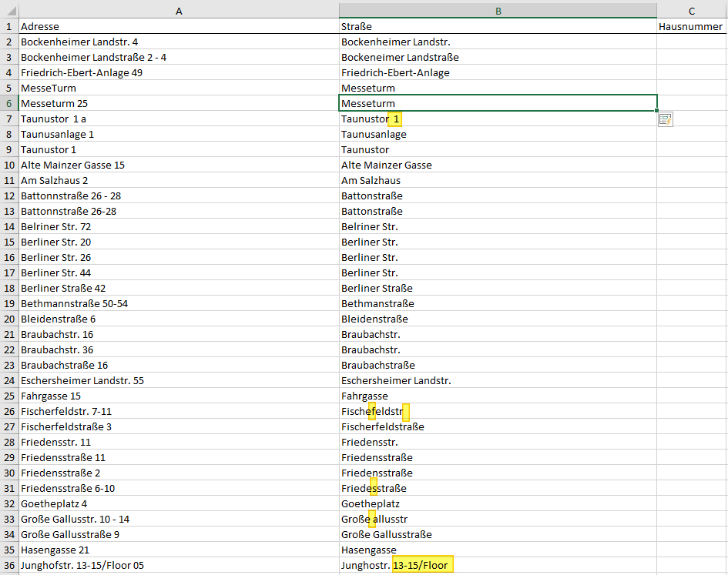The width and height of the screenshot is (728, 575).
Task: Select column B cell 'Taunusanlage'
Action: point(498,134)
